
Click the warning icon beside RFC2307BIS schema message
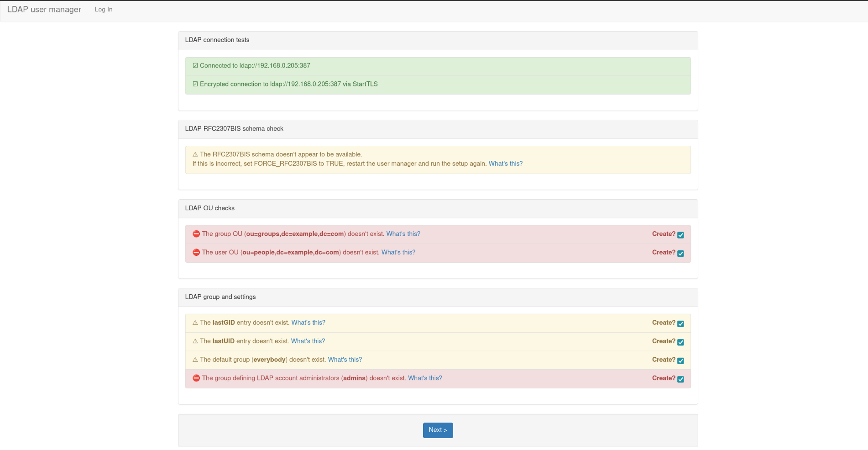[x=195, y=155]
